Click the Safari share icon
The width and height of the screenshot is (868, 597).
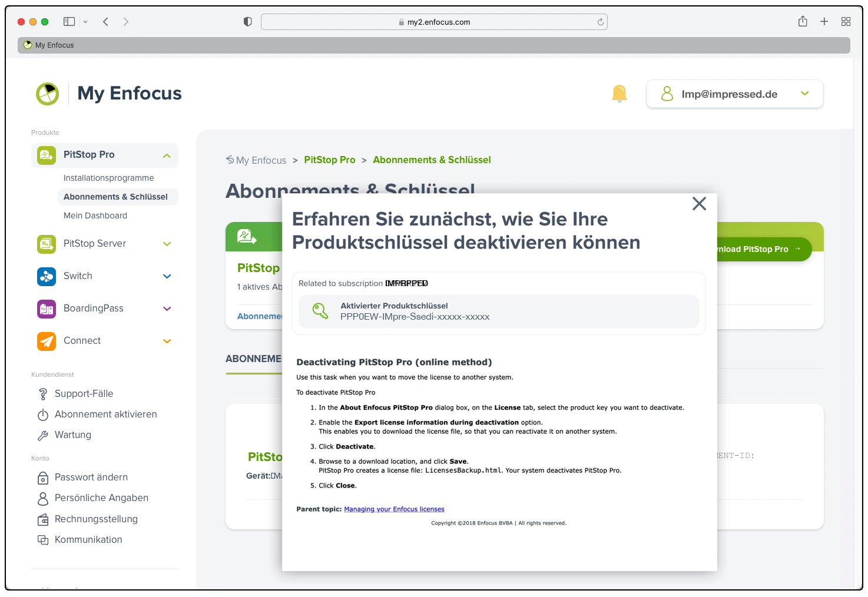coord(803,22)
